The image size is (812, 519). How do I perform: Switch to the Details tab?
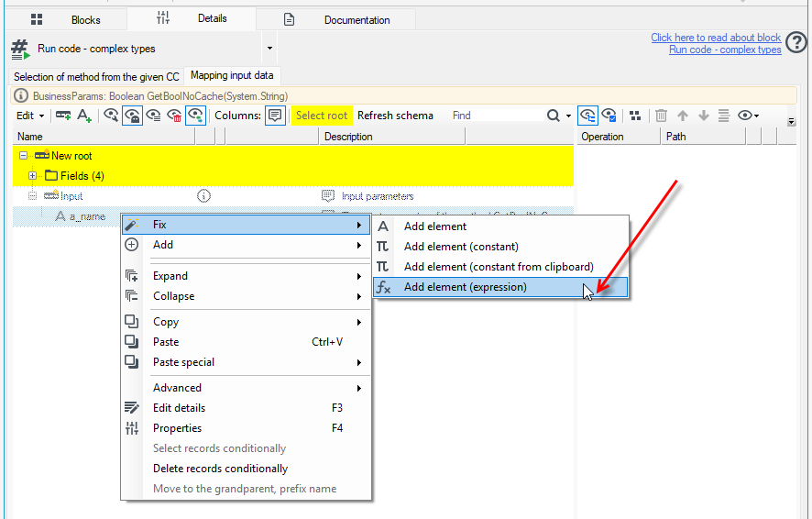[x=192, y=18]
